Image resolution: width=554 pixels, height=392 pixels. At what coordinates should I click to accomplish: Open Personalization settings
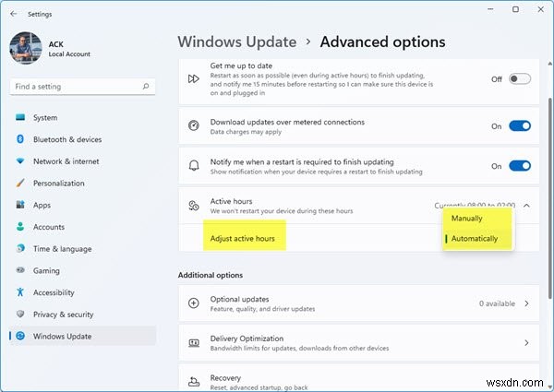tap(82, 184)
